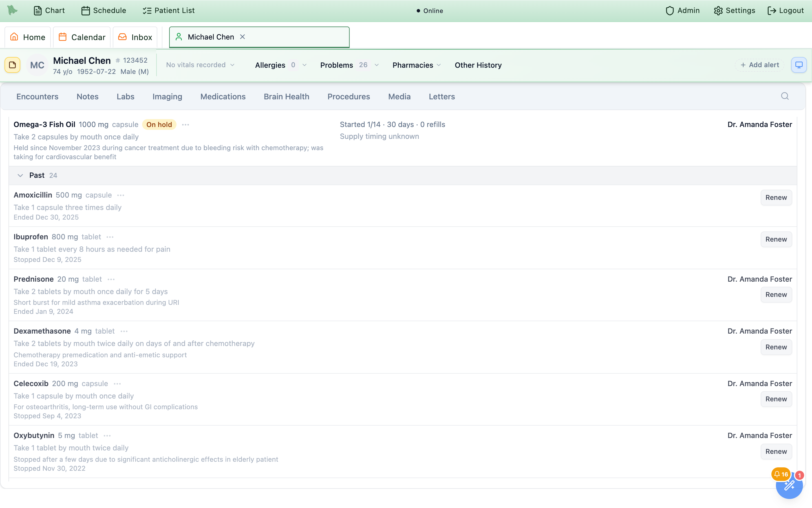Viewport: 812px width, 508px height.
Task: Open the Schedule view
Action: [104, 10]
